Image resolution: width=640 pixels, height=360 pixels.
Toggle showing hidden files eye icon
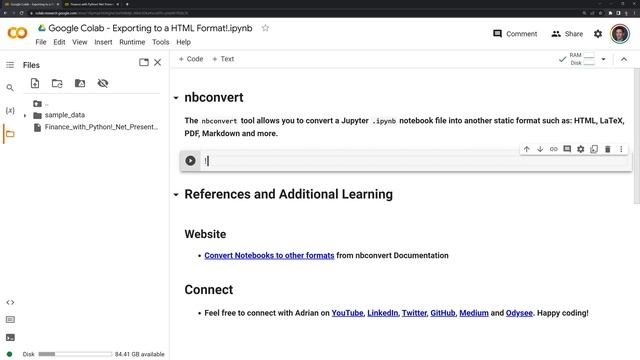pos(103,83)
